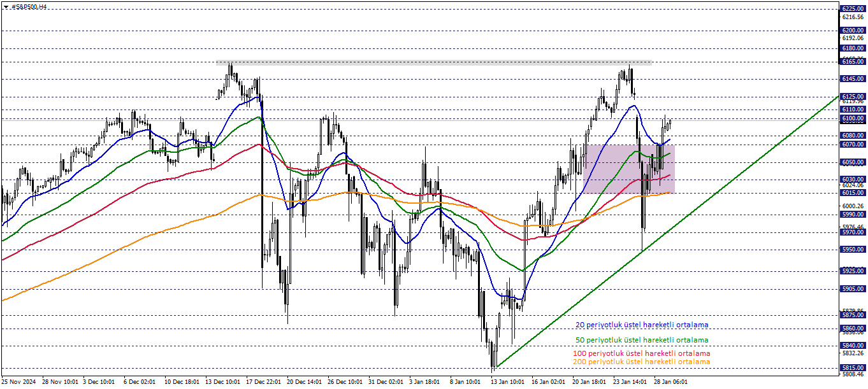Click the 6200.00 price level label
Screen dimensions: 868x389
pyautogui.click(x=853, y=30)
